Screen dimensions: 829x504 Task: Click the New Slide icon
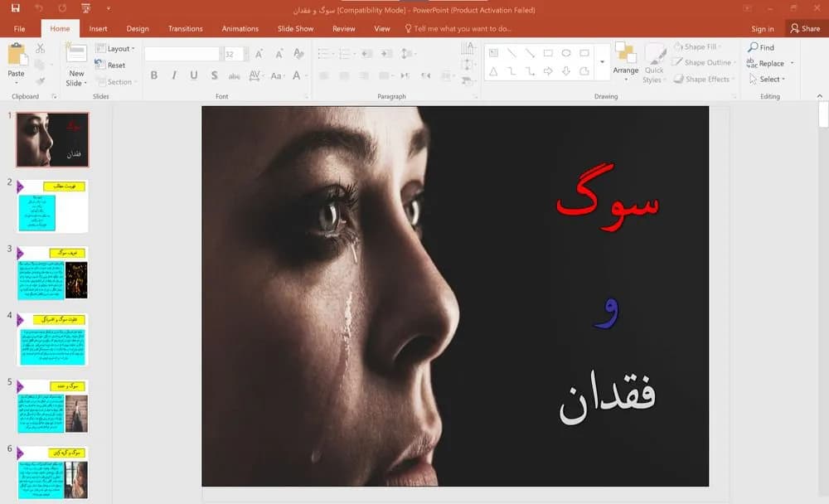click(76, 54)
